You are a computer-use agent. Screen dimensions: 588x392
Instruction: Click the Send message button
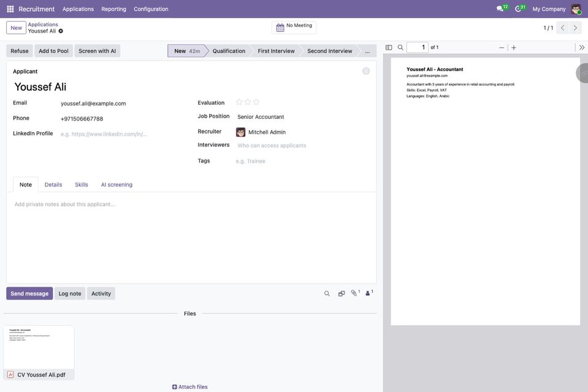pos(29,294)
